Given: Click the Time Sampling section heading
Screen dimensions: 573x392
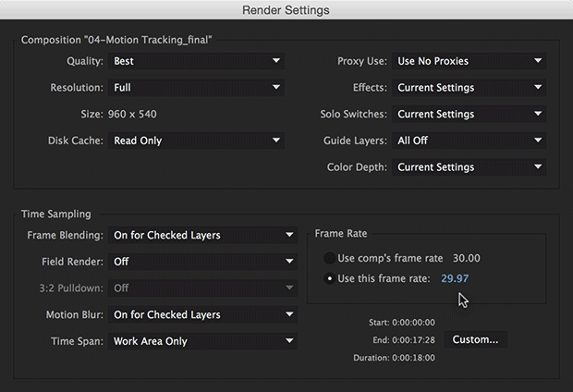Looking at the screenshot, I should pos(55,214).
